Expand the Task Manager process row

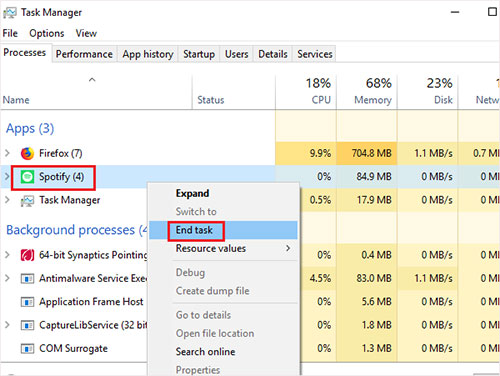tap(7, 200)
